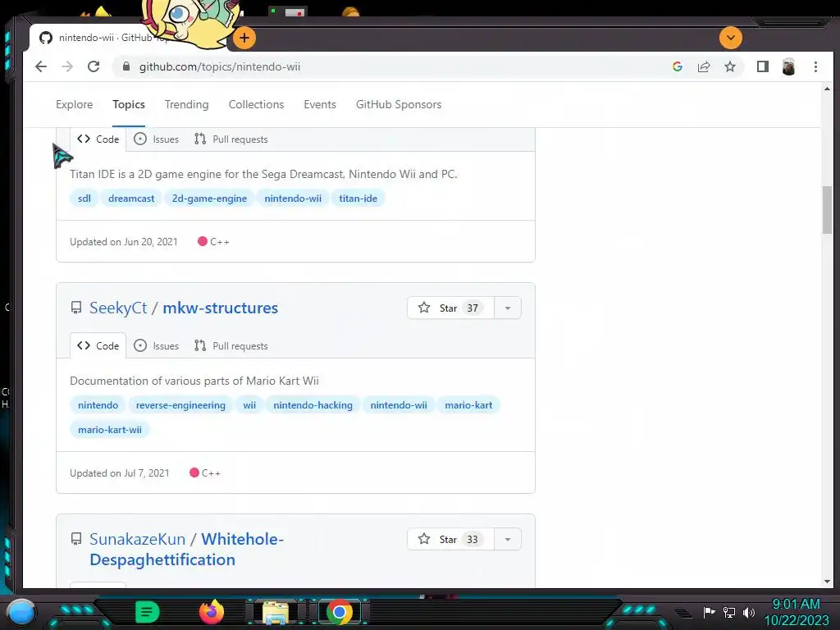The image size is (840, 630).
Task: Click C++ language on Titan IDE card
Action: coord(214,242)
